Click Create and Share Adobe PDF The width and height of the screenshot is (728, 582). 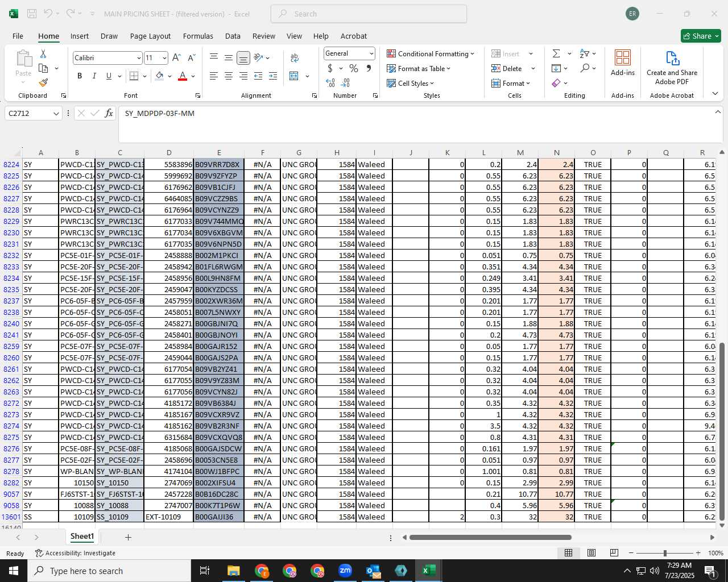tap(672, 68)
